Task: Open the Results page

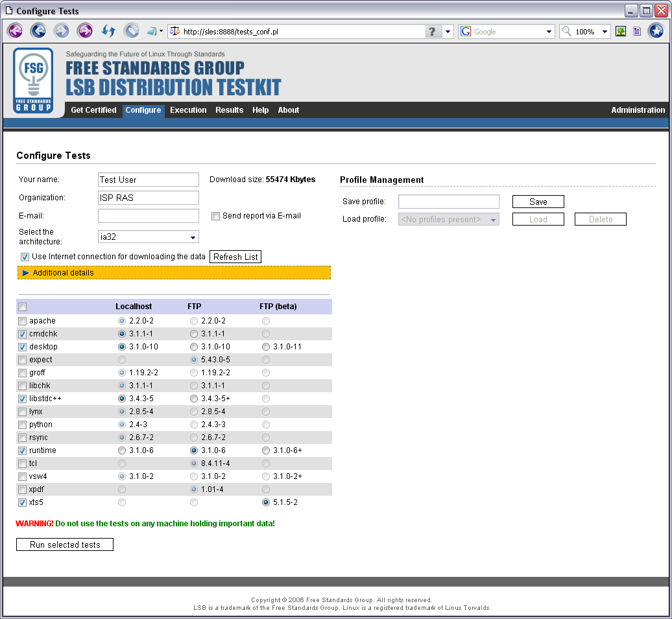Action: coord(229,110)
